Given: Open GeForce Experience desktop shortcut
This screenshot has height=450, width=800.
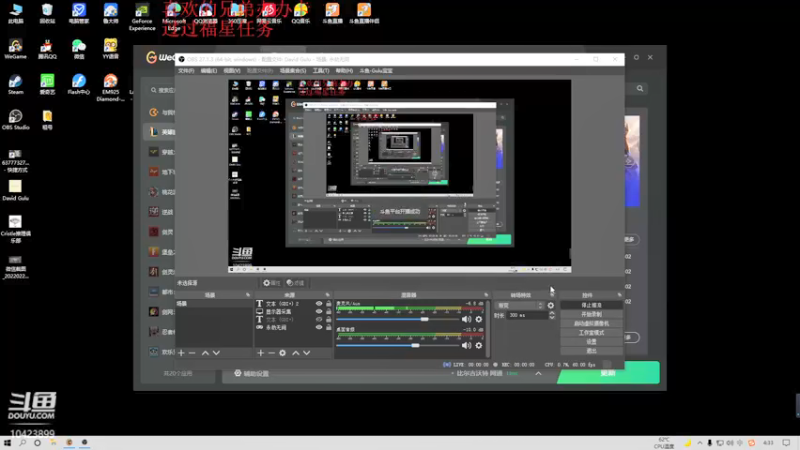Looking at the screenshot, I should (142, 17).
